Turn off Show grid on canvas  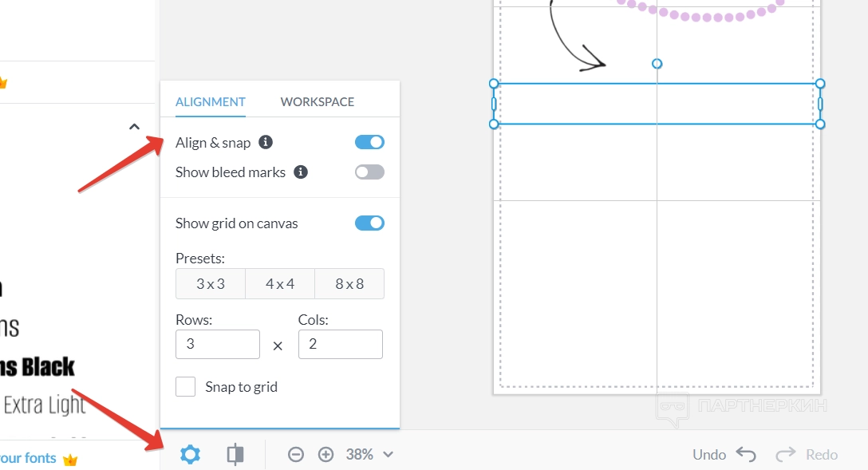point(370,223)
